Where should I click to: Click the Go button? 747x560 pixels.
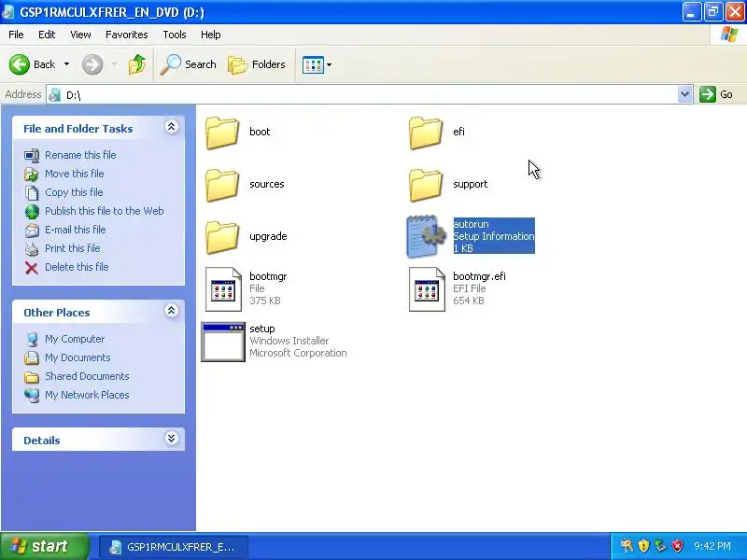(716, 94)
